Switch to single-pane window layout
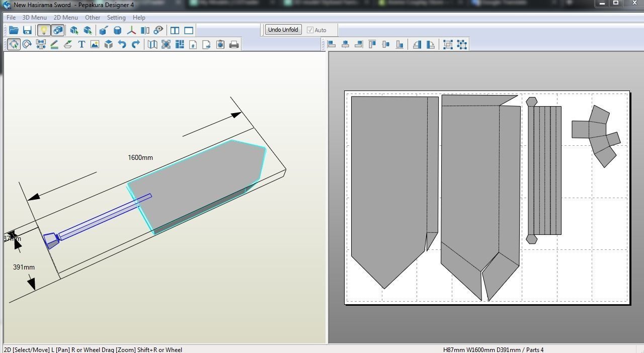The image size is (644, 353). point(189,30)
